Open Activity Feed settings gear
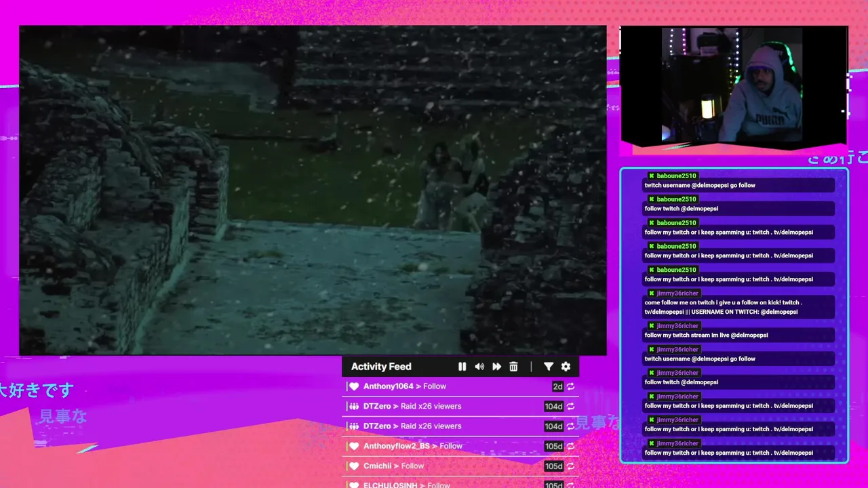Screen dimensions: 868x488 click(x=566, y=367)
